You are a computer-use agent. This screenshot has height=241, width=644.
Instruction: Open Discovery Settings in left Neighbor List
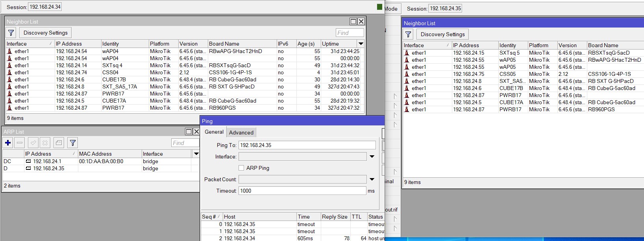[45, 33]
